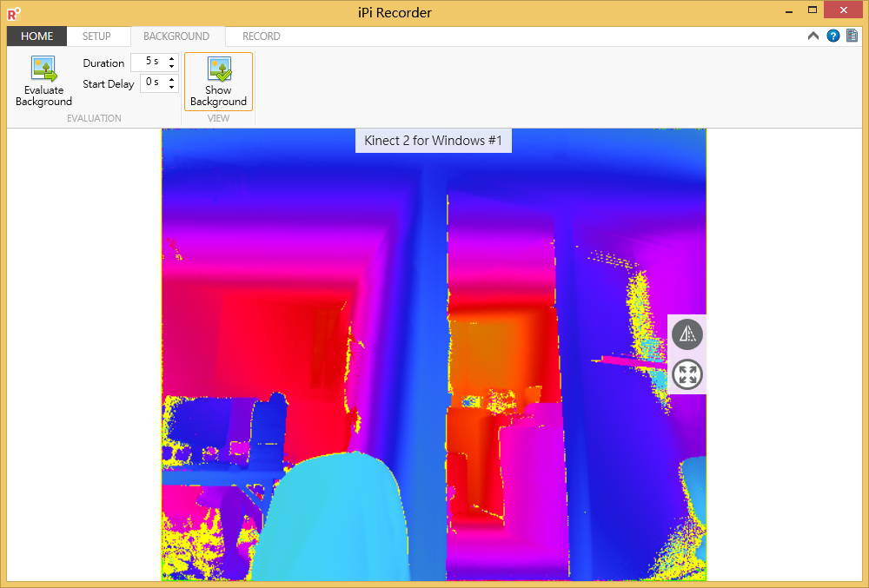Maximize the iPi Recorder window
The height and width of the screenshot is (588, 869).
(x=812, y=10)
